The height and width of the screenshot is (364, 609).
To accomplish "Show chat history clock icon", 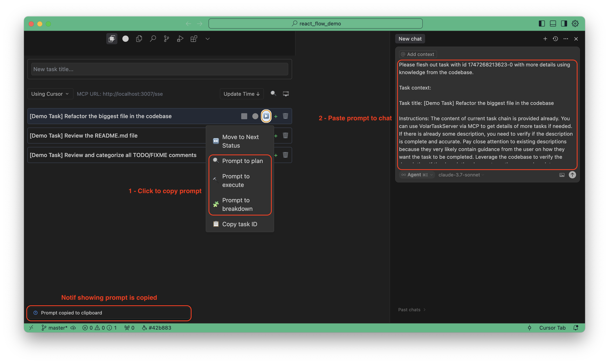I will (555, 39).
